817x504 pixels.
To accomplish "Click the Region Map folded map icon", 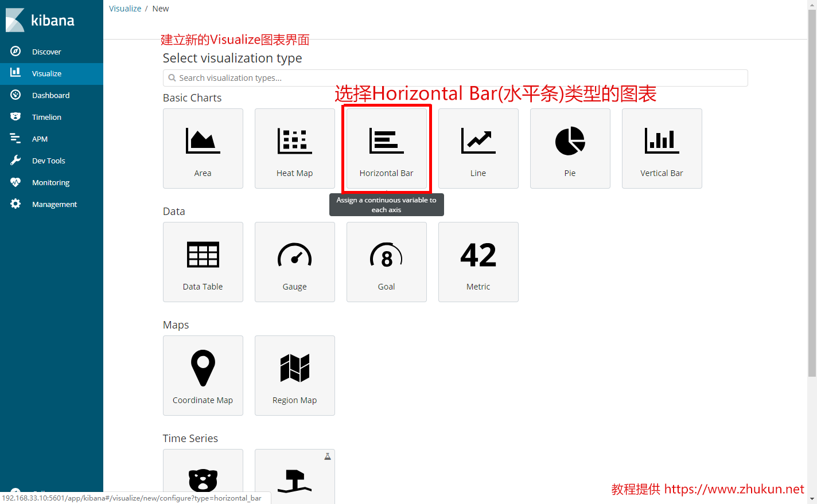I will 295,368.
